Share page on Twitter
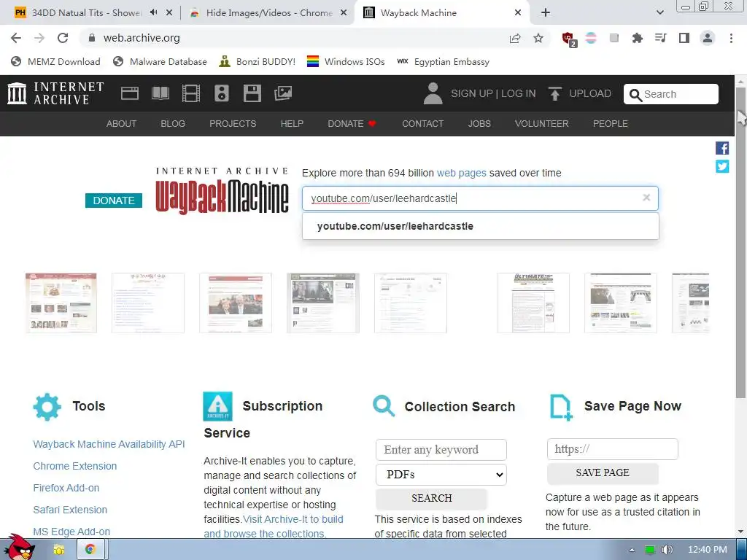Viewport: 747px width, 560px height. point(722,166)
